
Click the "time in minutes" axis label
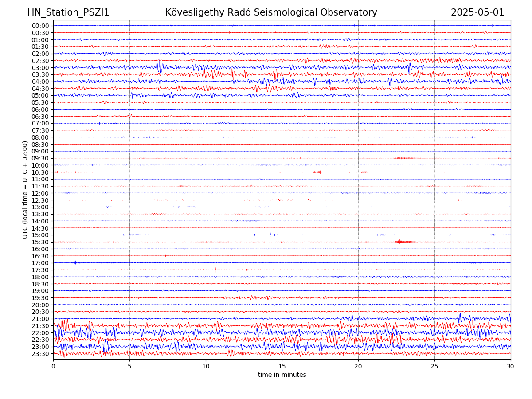[x=282, y=375]
